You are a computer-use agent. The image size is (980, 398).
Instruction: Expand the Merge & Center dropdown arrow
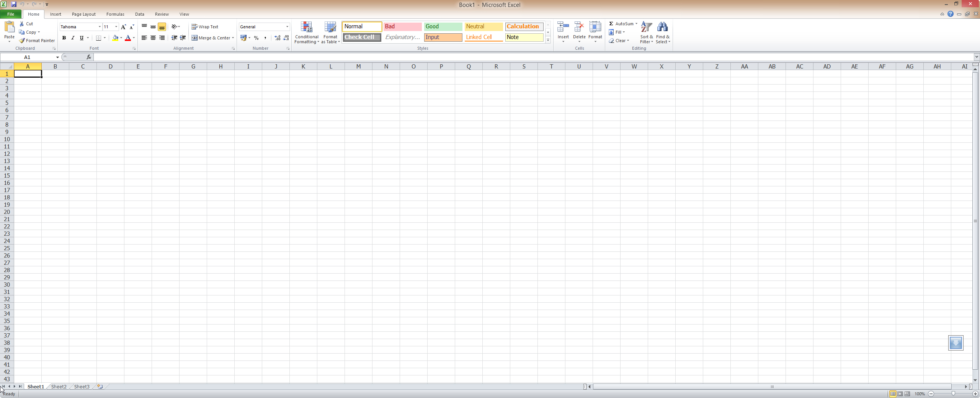tap(233, 38)
